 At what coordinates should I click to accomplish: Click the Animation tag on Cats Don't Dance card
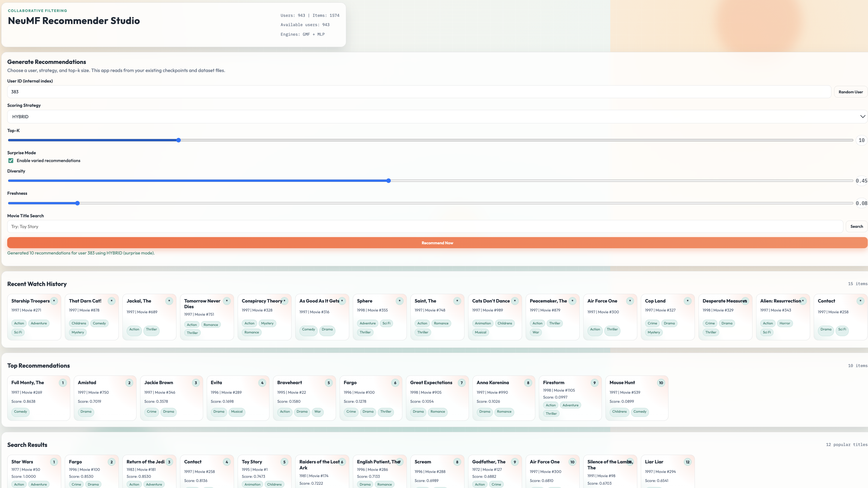(483, 323)
